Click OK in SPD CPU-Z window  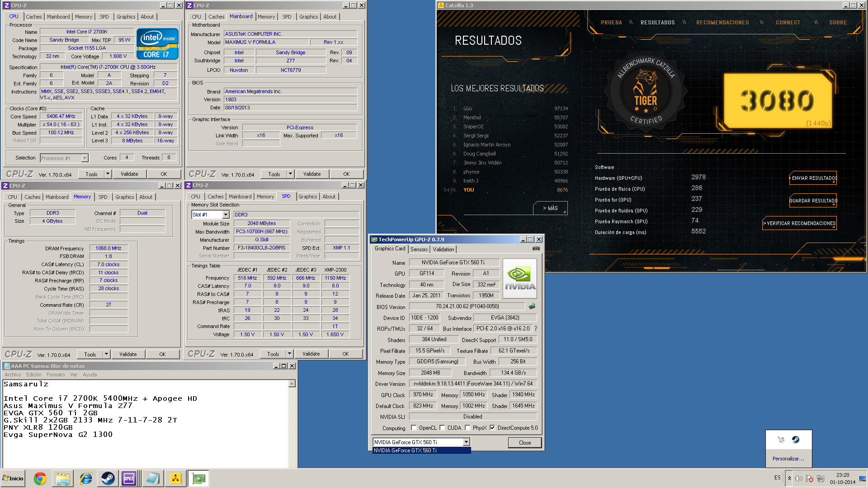tap(345, 354)
